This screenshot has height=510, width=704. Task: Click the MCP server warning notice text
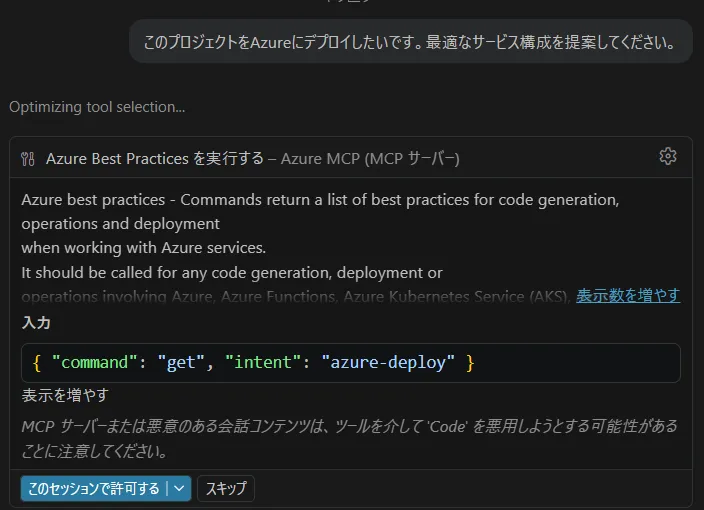tap(349, 439)
